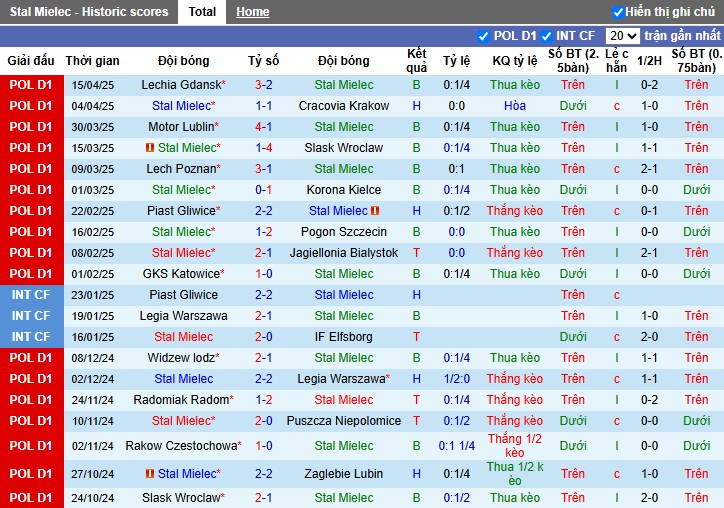The height and width of the screenshot is (508, 724).
Task: Click red card icon in 15/03/25 row
Action: coord(150,148)
